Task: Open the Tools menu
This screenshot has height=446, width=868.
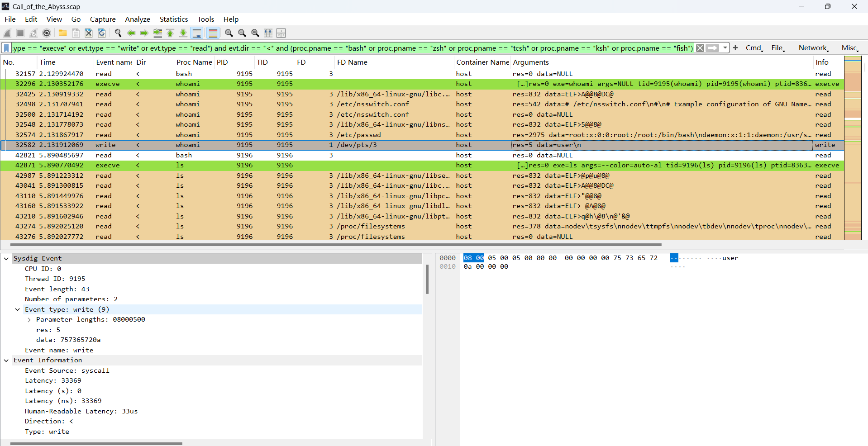Action: [x=206, y=19]
